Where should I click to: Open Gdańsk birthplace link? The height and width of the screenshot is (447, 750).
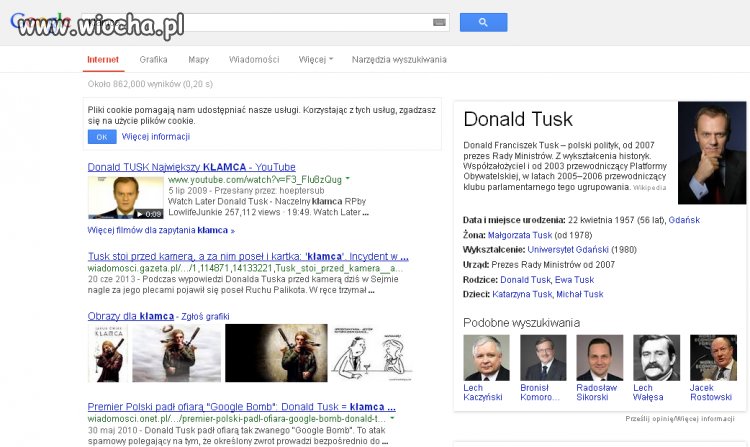coord(684,220)
